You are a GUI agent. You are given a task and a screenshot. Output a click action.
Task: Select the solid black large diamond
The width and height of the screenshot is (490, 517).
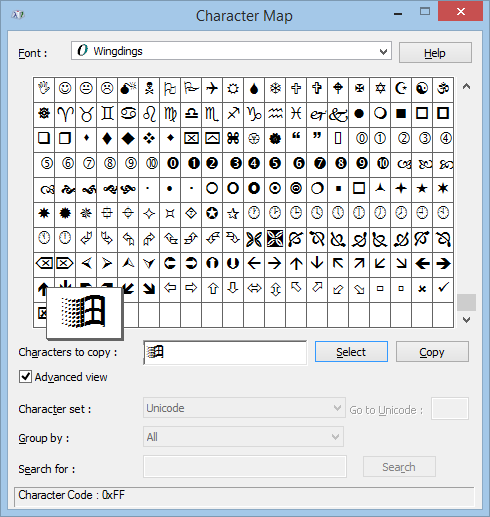point(128,138)
